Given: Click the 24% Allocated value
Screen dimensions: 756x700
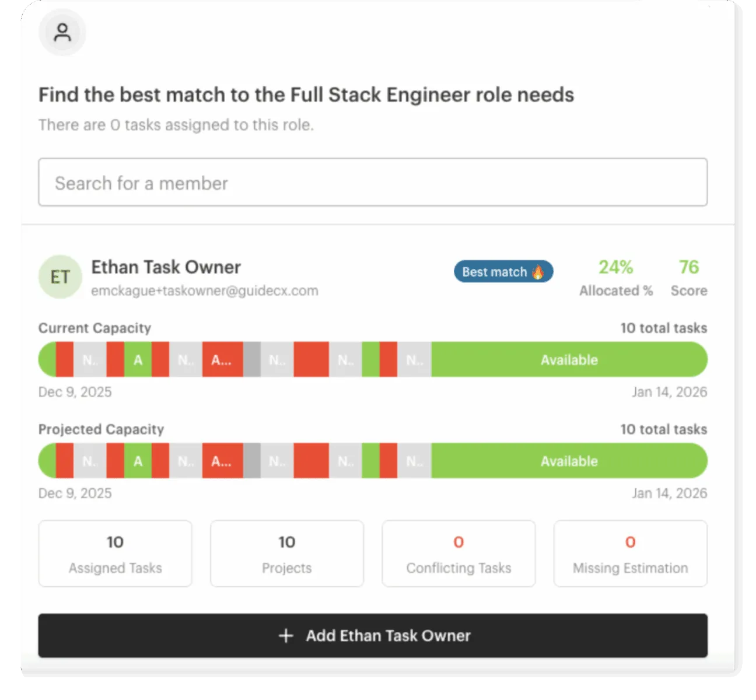Looking at the screenshot, I should coord(615,267).
